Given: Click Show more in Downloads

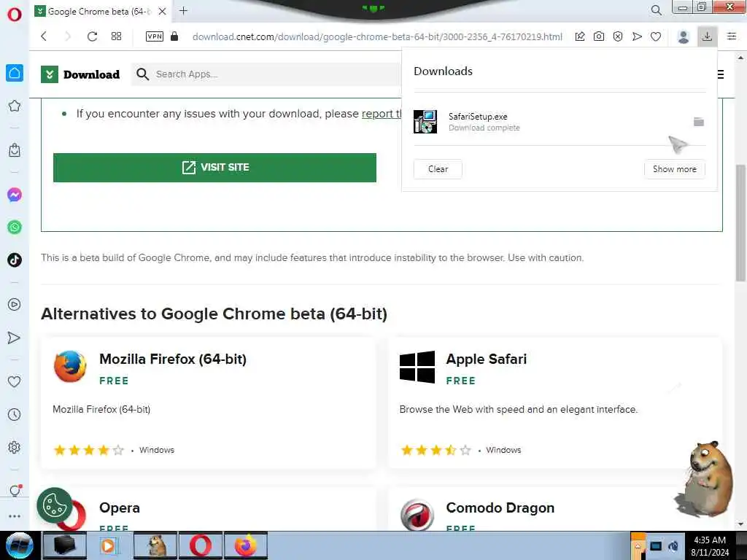Looking at the screenshot, I should click(x=674, y=169).
